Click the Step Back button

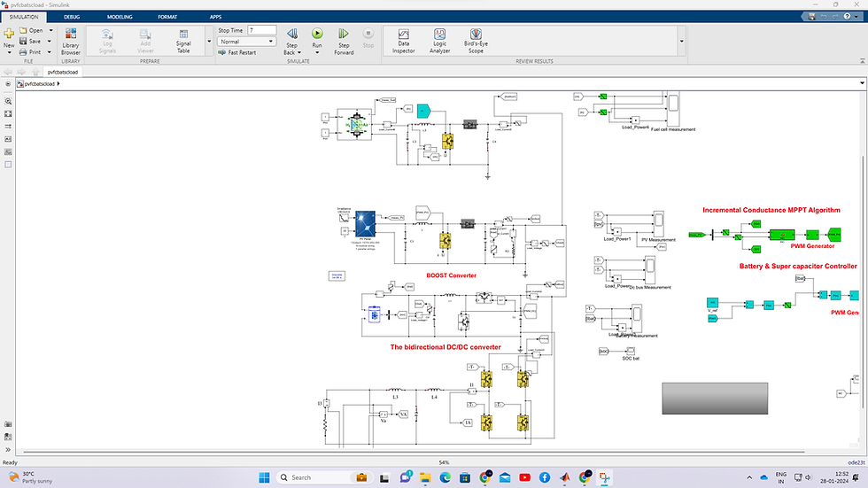pyautogui.click(x=291, y=41)
